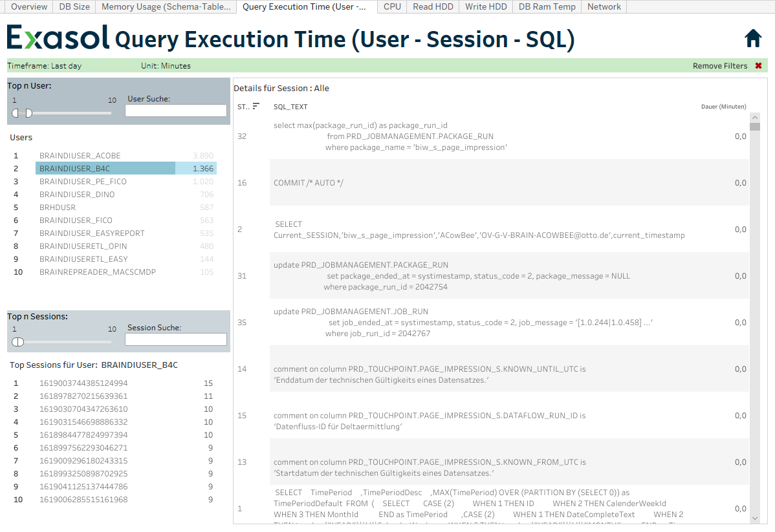Select session 1618997562293046271
This screenshot has width=775, height=532.
pos(83,448)
